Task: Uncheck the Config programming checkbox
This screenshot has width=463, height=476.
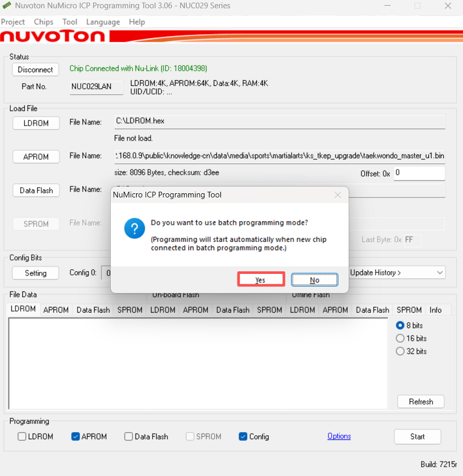Action: [243, 437]
